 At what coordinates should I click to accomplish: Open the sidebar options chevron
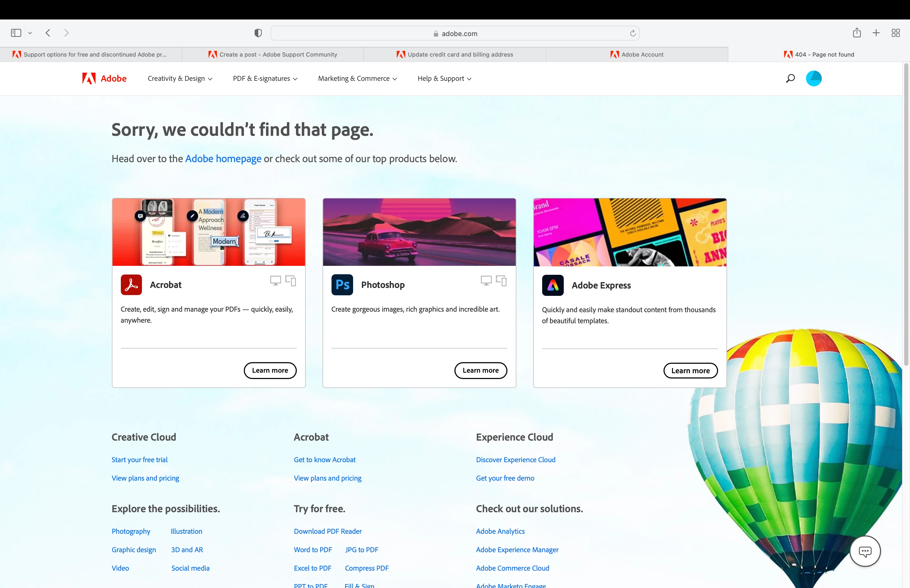[30, 33]
